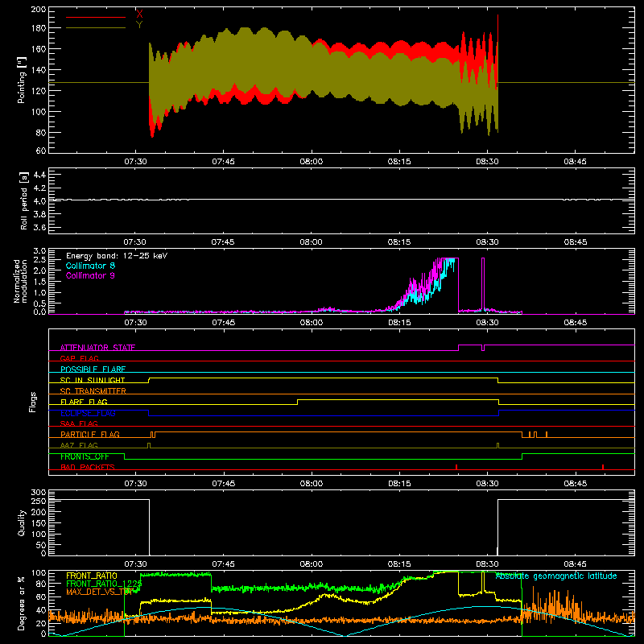Viewport: 644px width, 644px height.
Task: Click the '08:00' tick under the Pointing plot
Action: 311,162
